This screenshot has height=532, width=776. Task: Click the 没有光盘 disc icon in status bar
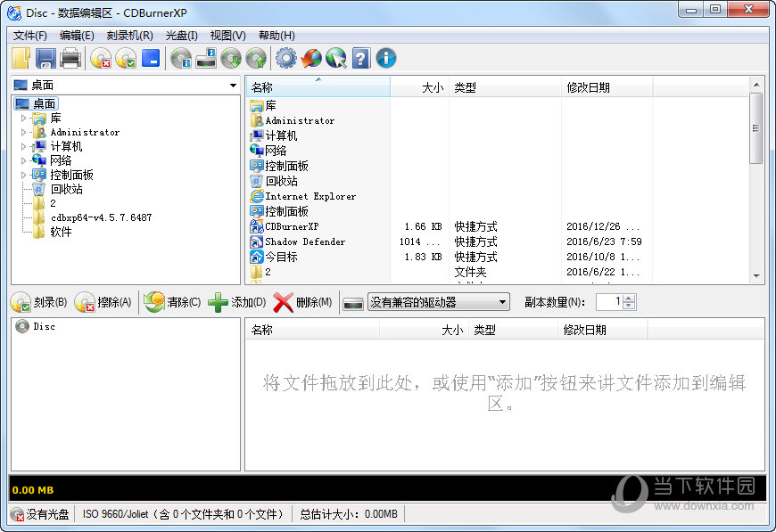click(x=17, y=515)
